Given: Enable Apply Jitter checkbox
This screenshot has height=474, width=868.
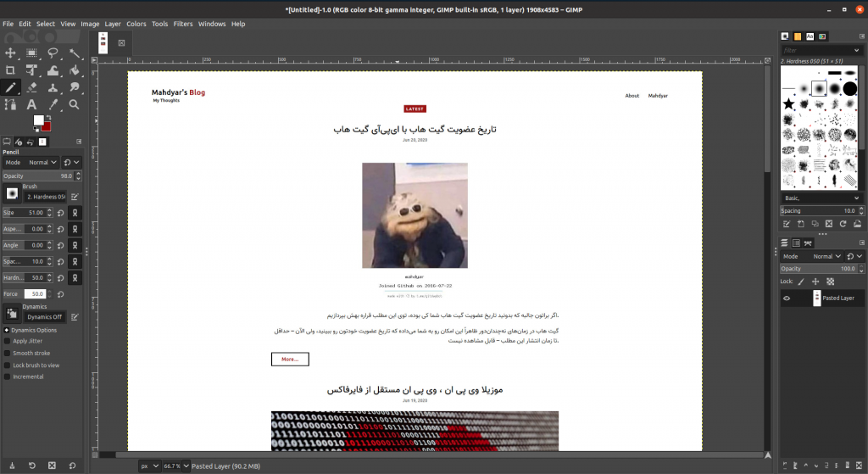Looking at the screenshot, I should (x=7, y=341).
